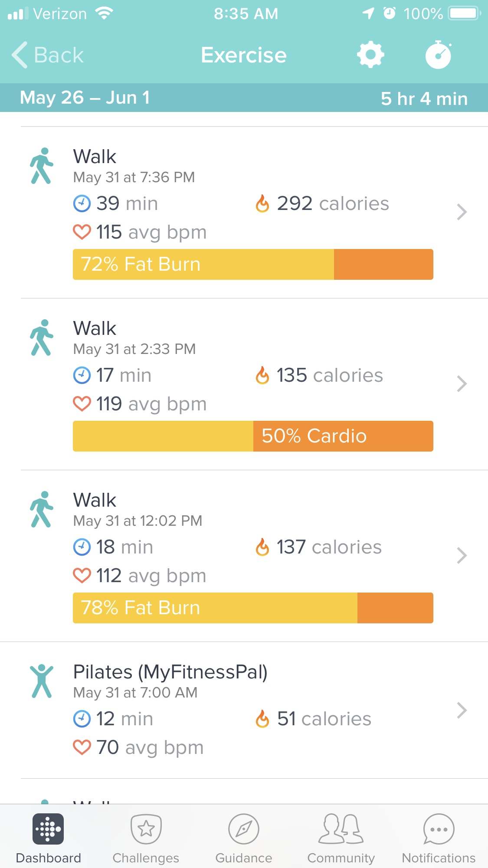Tap the 50% Cardio zone bar
This screenshot has width=488, height=868.
coord(253,436)
